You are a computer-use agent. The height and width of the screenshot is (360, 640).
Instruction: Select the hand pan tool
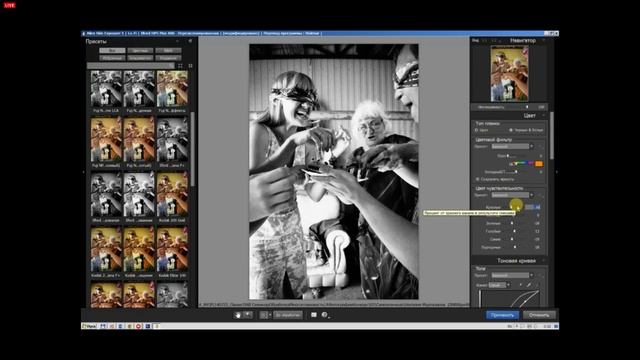pyautogui.click(x=238, y=315)
